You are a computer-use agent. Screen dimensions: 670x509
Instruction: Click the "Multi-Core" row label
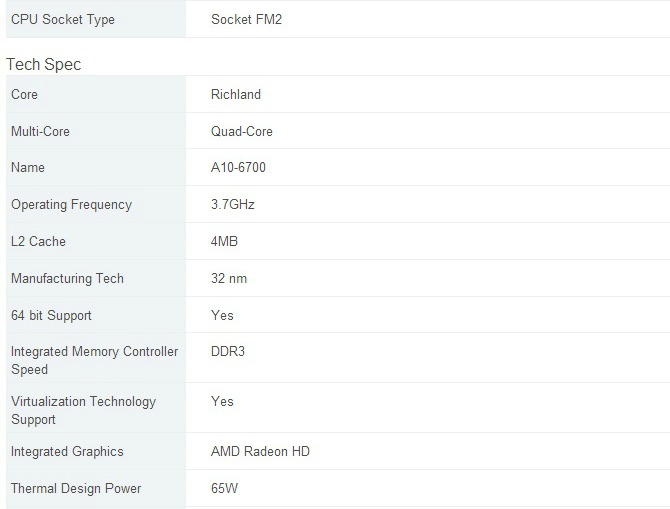coord(40,131)
